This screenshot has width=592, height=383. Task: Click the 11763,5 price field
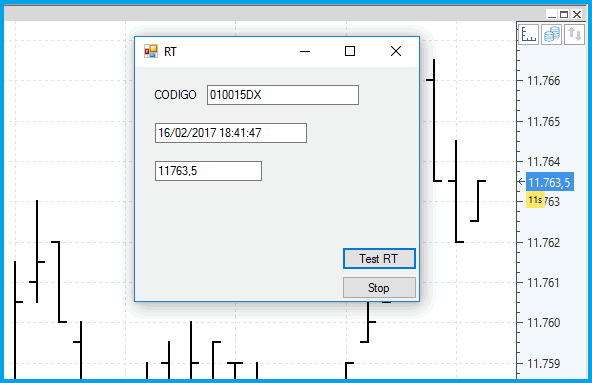(208, 171)
